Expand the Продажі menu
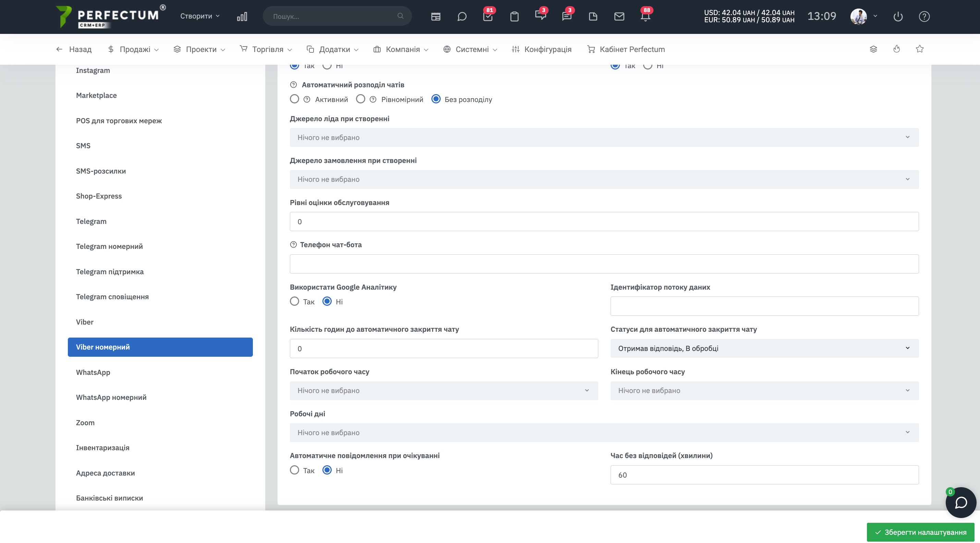 (133, 49)
